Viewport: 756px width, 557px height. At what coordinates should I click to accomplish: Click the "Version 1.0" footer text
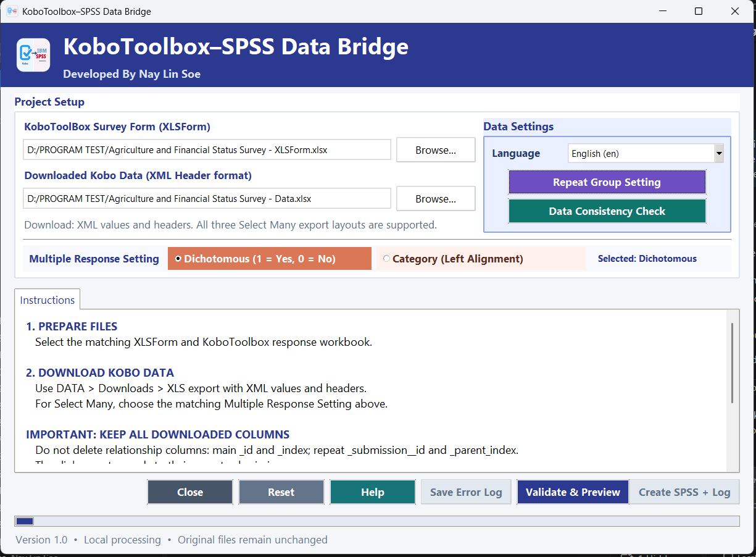(41, 540)
